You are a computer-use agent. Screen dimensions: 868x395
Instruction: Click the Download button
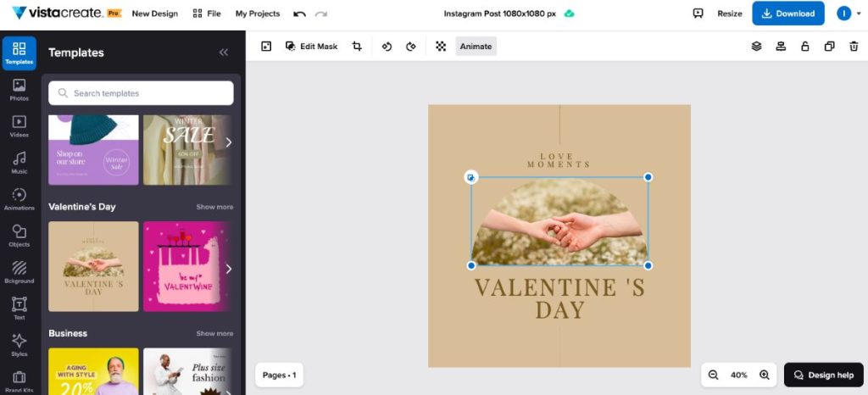click(788, 14)
